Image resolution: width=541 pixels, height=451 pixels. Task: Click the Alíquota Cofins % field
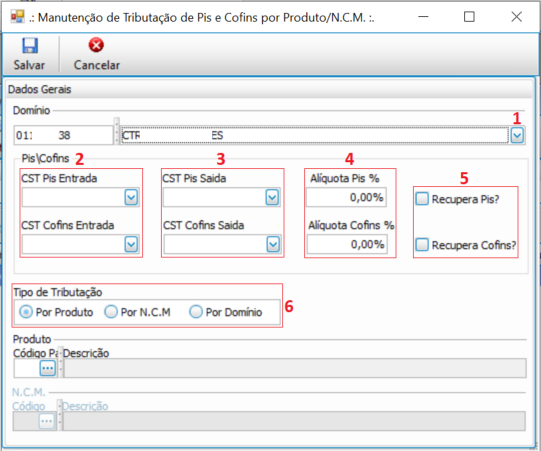point(347,245)
